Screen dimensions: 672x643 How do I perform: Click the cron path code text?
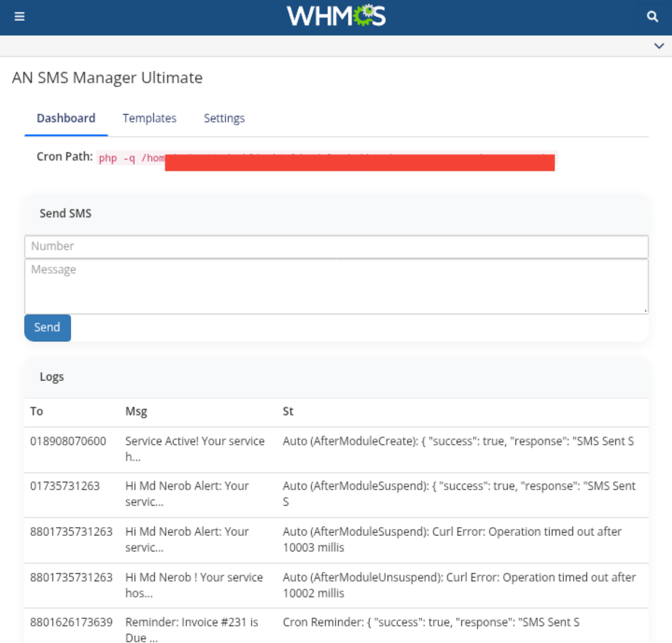click(x=132, y=158)
